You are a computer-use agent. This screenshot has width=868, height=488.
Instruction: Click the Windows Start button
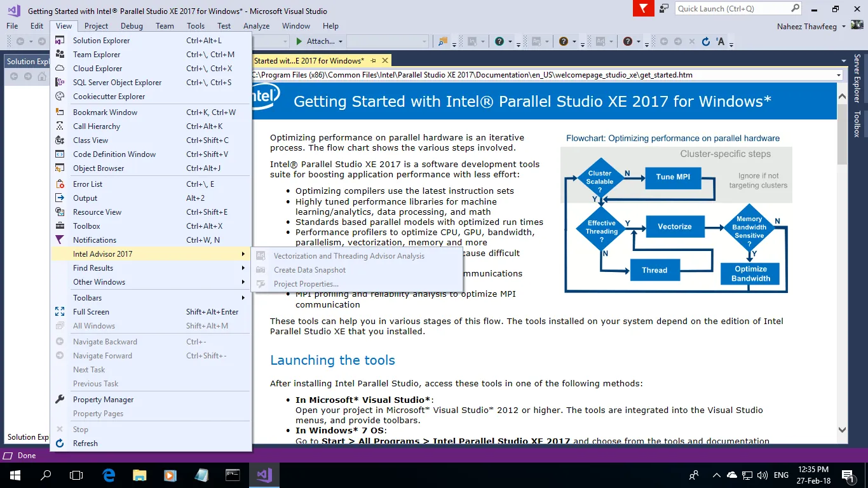(x=15, y=475)
